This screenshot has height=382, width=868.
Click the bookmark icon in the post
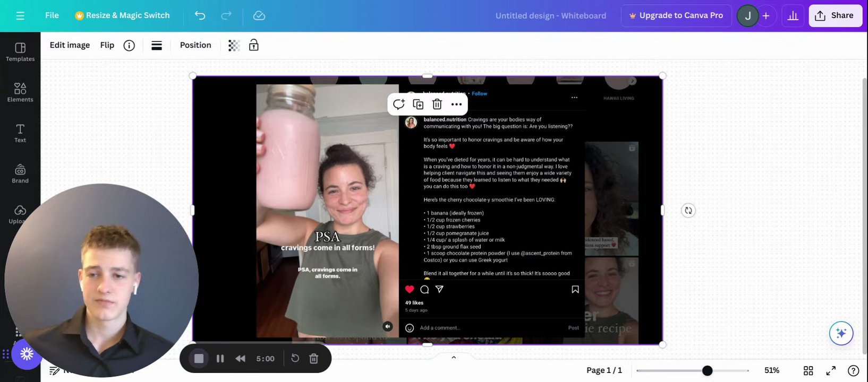575,289
